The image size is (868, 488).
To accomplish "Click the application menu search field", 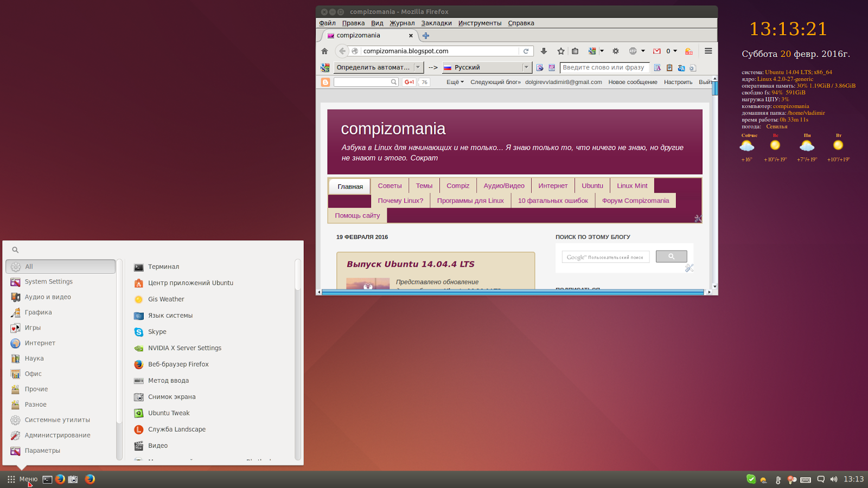I will (x=153, y=250).
